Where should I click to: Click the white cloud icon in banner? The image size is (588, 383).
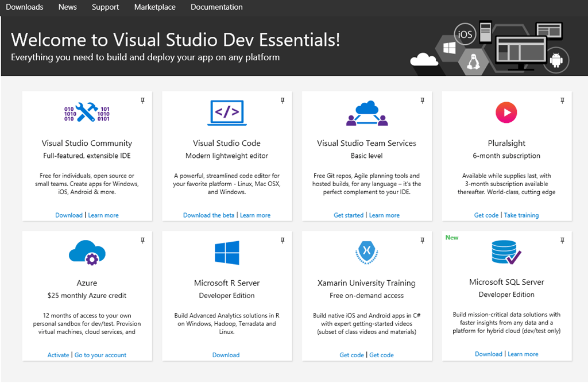point(424,60)
